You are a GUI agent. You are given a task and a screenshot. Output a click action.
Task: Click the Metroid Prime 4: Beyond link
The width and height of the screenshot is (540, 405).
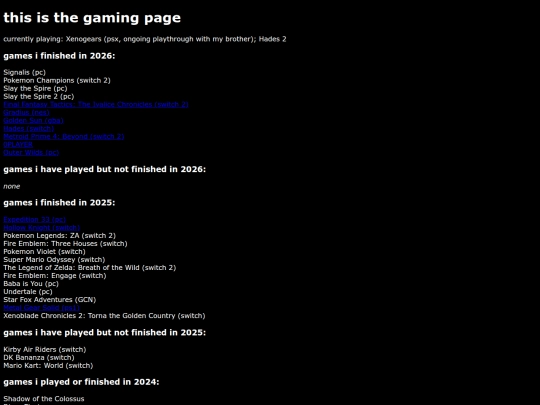click(x=64, y=136)
